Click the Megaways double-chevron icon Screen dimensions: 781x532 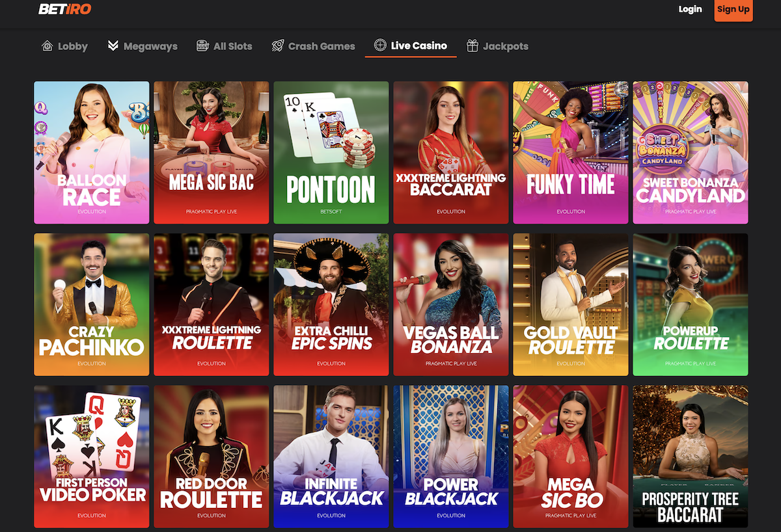(x=113, y=46)
